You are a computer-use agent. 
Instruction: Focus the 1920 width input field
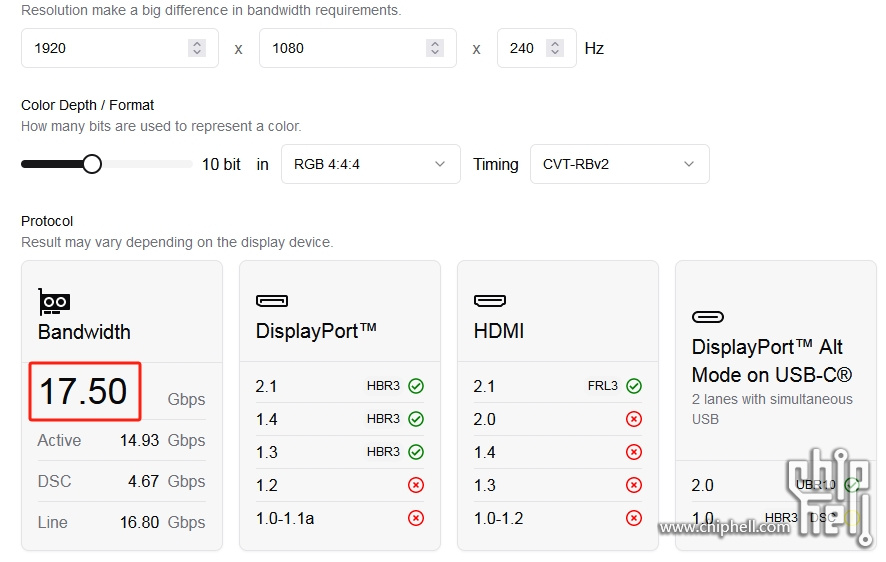coord(120,48)
